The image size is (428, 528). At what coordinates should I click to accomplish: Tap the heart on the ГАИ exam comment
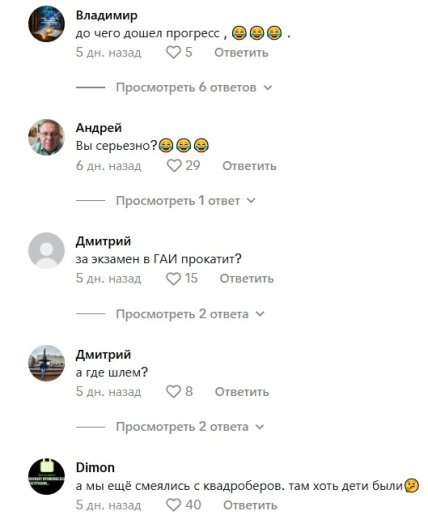pos(173,278)
